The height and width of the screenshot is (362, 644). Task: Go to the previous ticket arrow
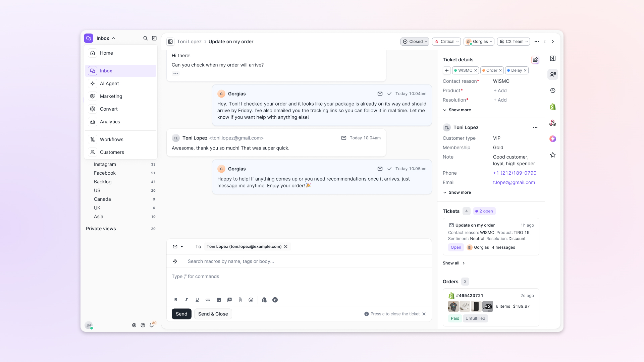(545, 42)
